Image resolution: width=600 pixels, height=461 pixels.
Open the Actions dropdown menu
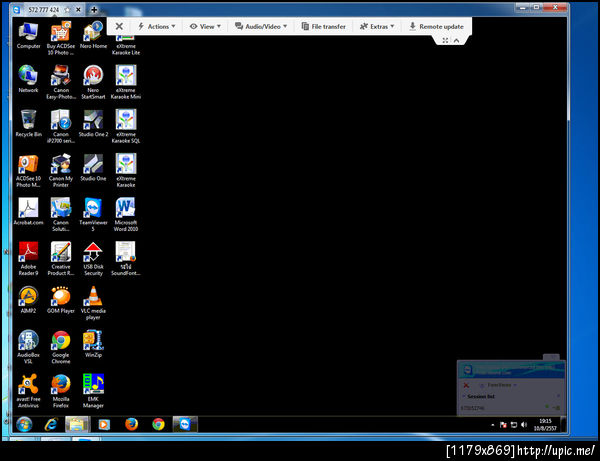tap(157, 26)
